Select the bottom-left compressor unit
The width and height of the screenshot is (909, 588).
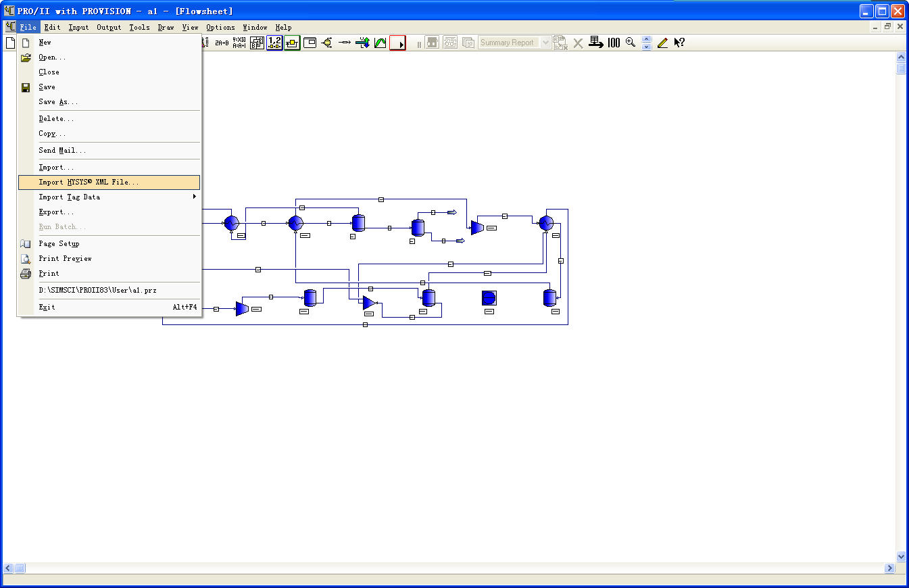tap(242, 309)
